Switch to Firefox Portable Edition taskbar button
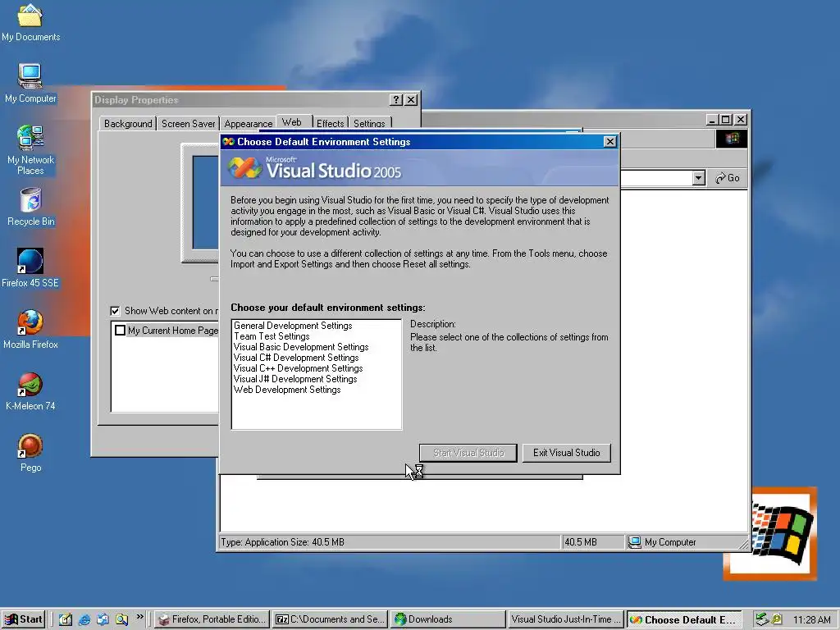The width and height of the screenshot is (840, 630). click(212, 619)
